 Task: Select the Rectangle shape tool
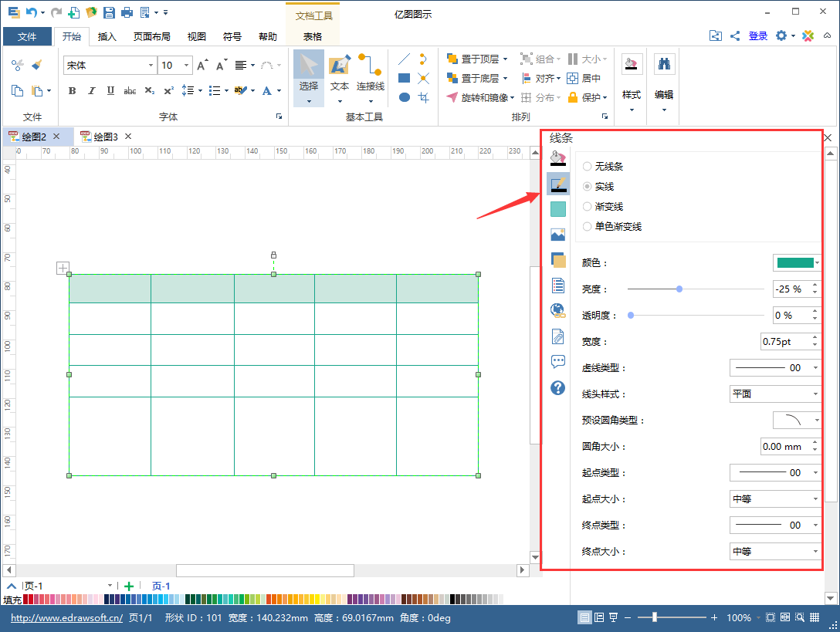tap(405, 78)
